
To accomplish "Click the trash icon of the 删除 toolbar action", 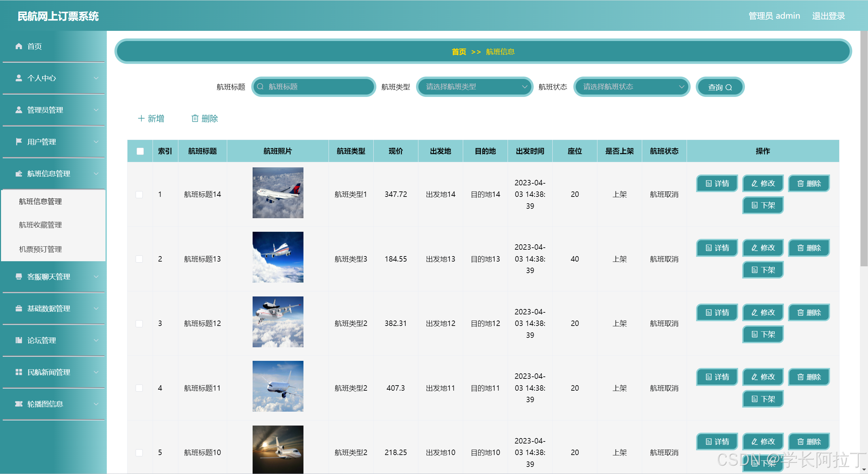I will [x=195, y=118].
